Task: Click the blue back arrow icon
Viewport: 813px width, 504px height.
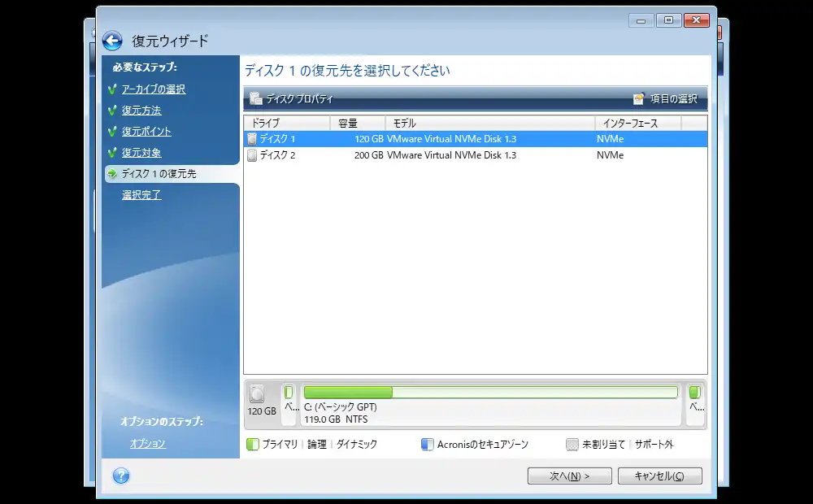Action: (112, 41)
